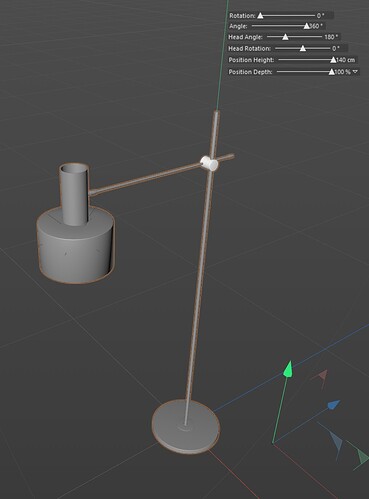Select the green Y-axis arrow handle

288,369
